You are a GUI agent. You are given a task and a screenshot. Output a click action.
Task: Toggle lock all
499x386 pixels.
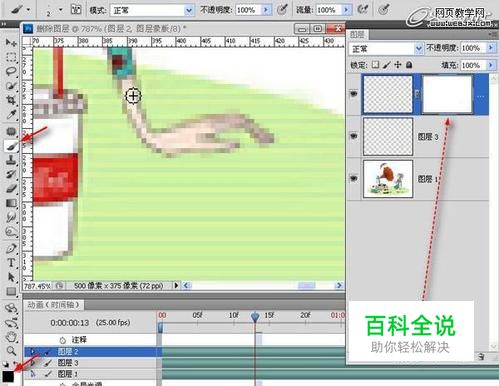click(409, 65)
